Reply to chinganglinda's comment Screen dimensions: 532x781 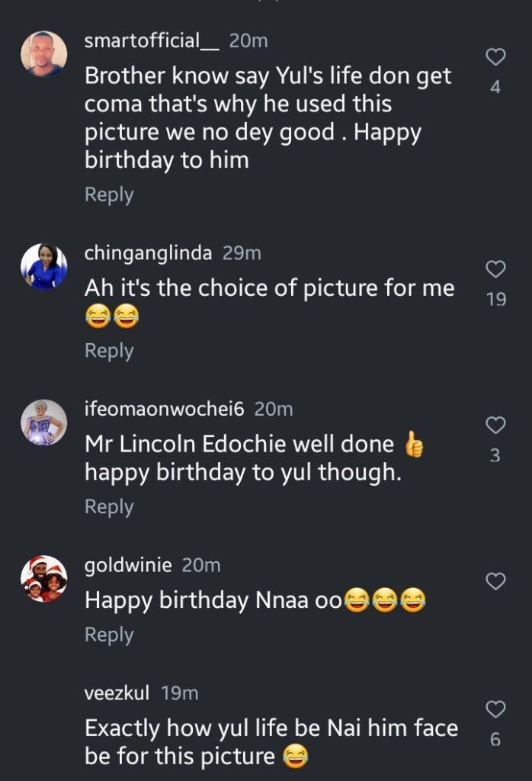pos(109,351)
